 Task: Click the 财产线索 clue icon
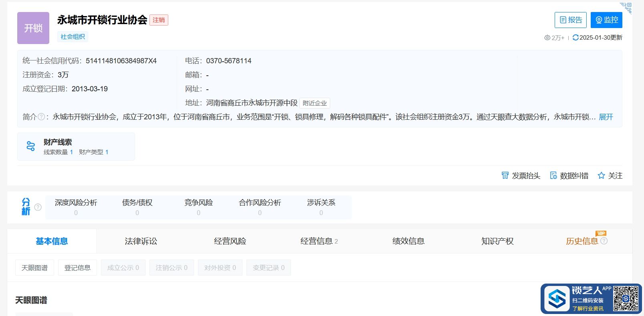point(30,146)
